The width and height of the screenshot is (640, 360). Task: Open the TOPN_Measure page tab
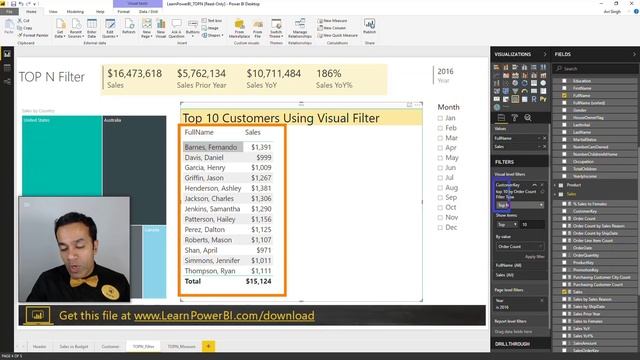point(182,347)
